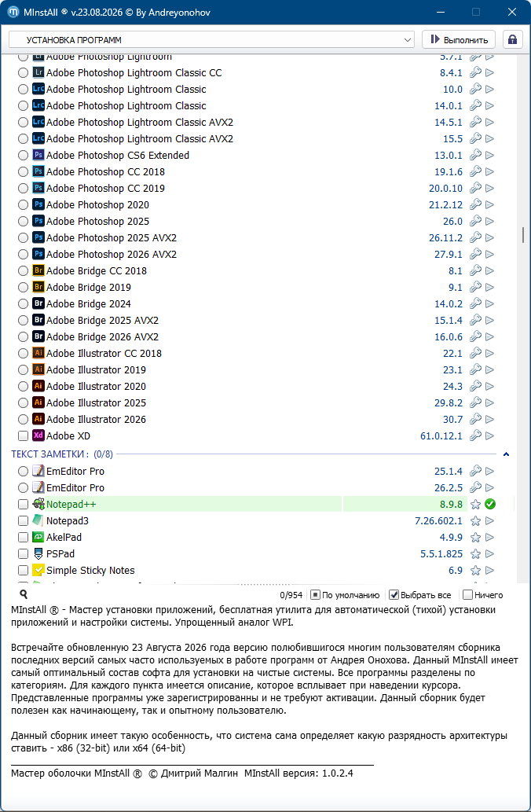531x812 pixels.
Task: Click the play arrow for Adobe Illustrator 2020
Action: coord(489,386)
